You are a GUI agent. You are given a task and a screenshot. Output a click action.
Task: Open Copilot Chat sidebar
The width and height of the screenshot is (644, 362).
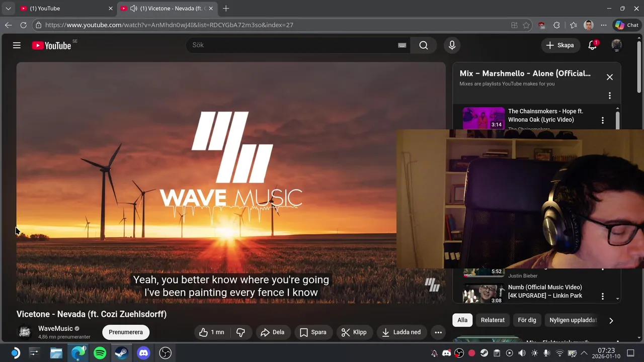tap(627, 25)
